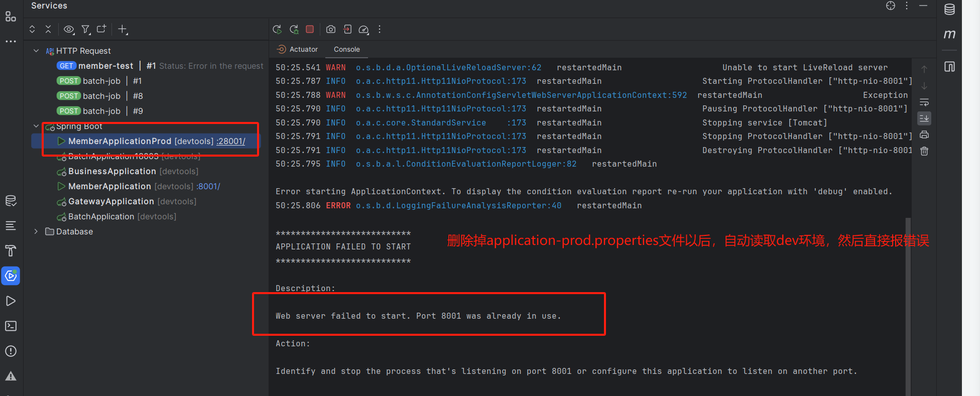The width and height of the screenshot is (980, 396).
Task: Select MemberApplicationProd service
Action: [146, 141]
